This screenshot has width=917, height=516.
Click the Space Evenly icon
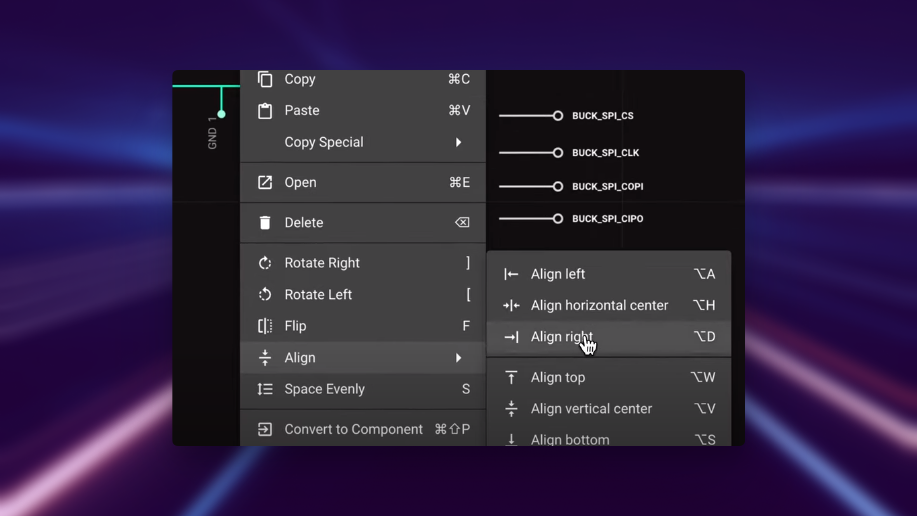tap(265, 389)
